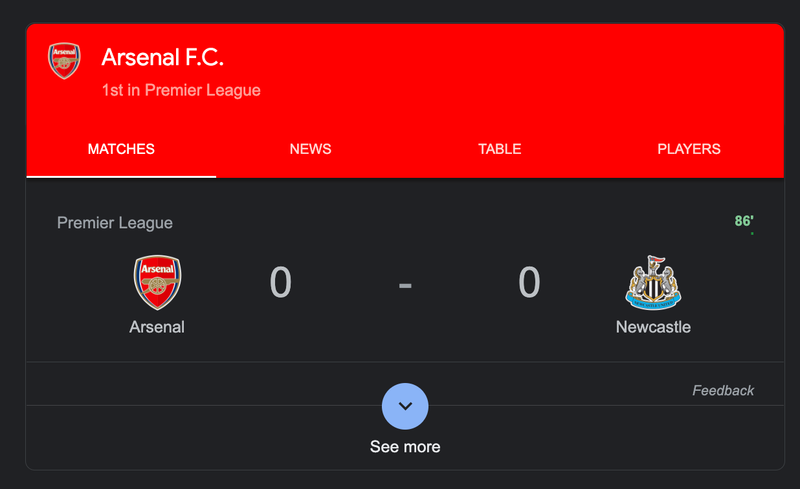This screenshot has width=800, height=489.
Task: Click the green live dot below 86'
Action: pos(752,234)
